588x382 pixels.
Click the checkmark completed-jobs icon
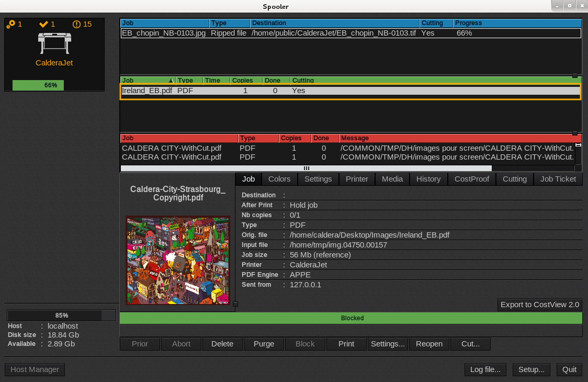[44, 24]
